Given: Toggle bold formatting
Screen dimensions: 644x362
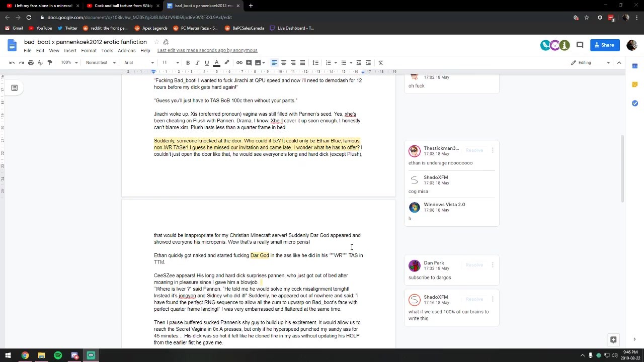Looking at the screenshot, I should tap(188, 63).
